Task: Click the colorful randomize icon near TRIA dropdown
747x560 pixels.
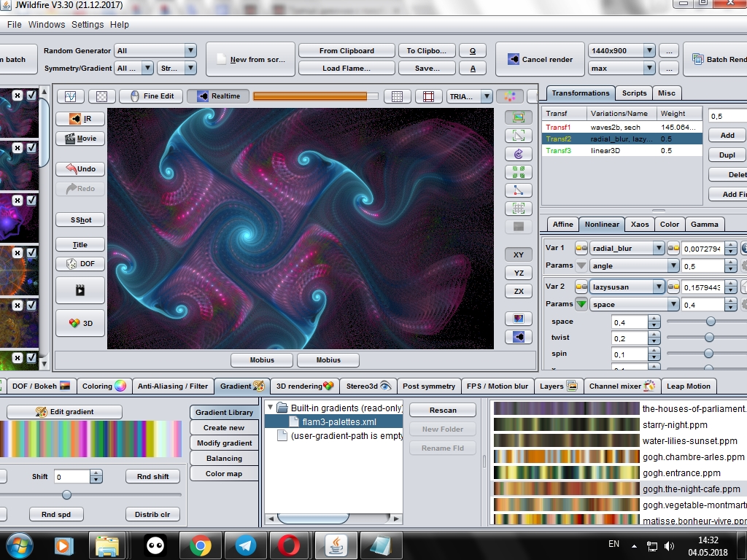Action: (x=510, y=96)
